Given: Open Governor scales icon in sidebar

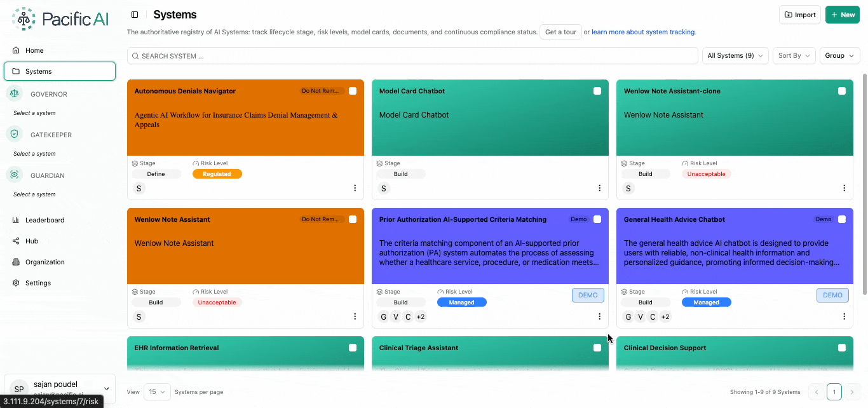Looking at the screenshot, I should click(14, 93).
